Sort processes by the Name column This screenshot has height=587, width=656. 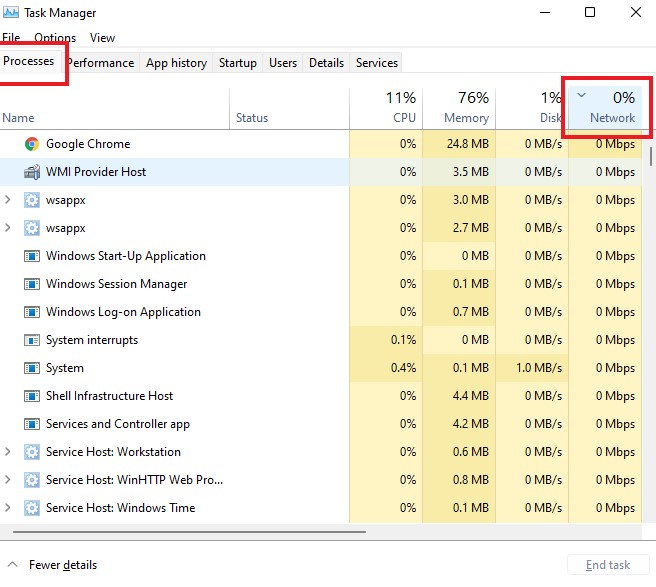pos(114,108)
